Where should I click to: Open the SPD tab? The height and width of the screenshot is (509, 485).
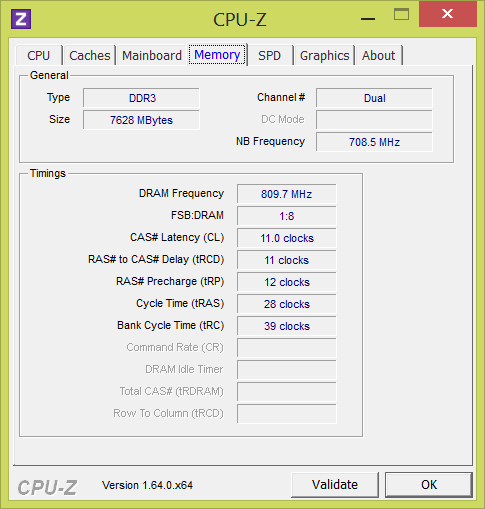point(269,55)
